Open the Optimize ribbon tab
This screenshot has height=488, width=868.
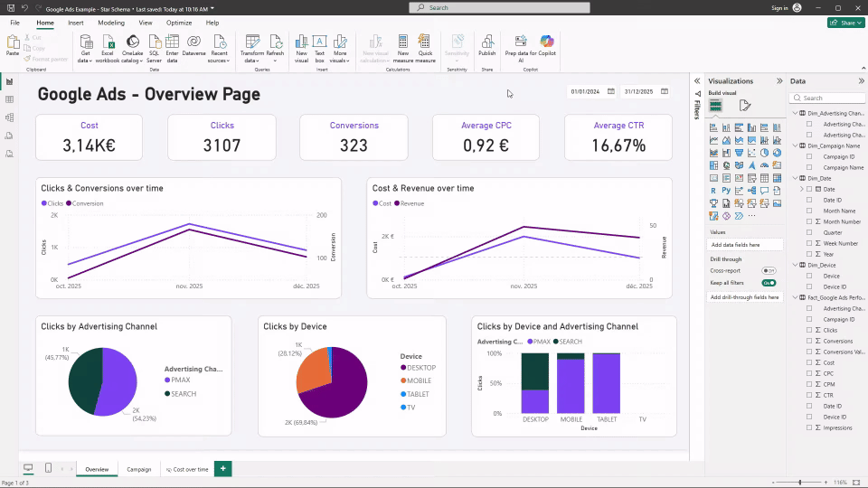point(179,23)
